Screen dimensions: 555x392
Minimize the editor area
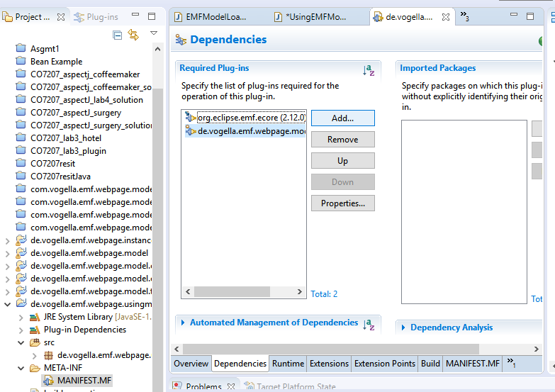[x=514, y=14]
